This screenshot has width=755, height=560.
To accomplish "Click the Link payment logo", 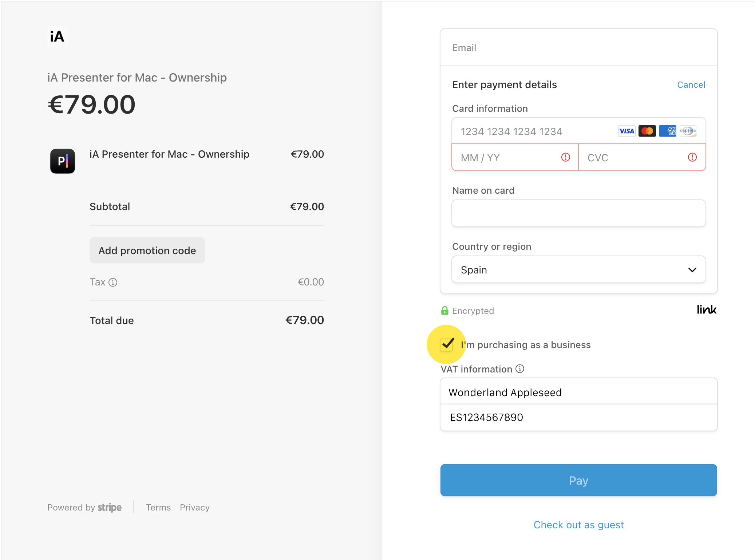I will pyautogui.click(x=706, y=310).
